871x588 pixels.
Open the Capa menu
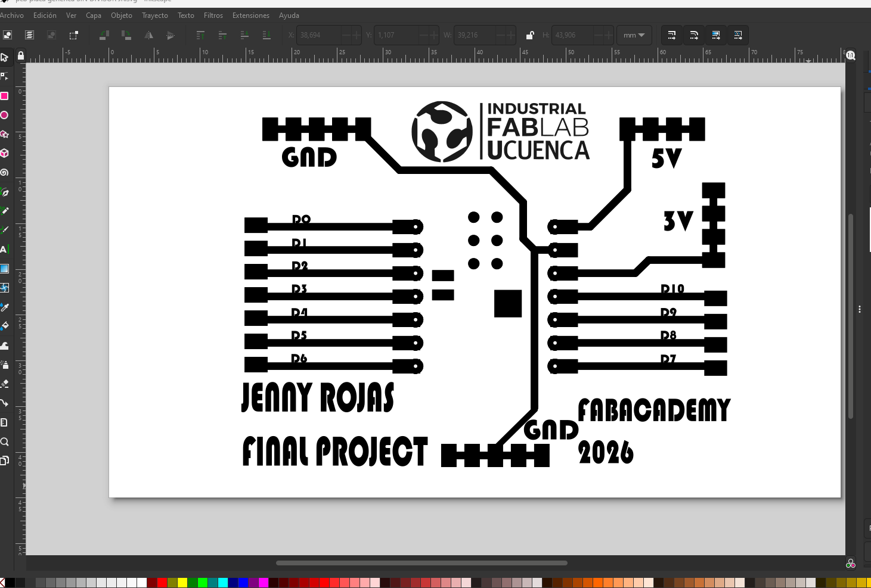[x=94, y=15]
